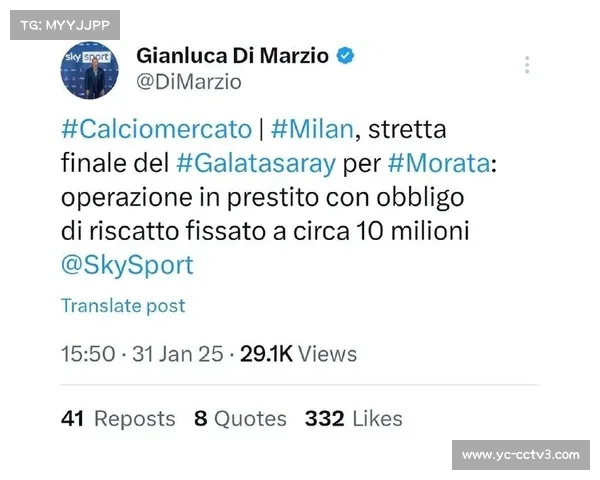The height and width of the screenshot is (480, 600).
Task: View the 29.1K Views count
Action: tap(298, 354)
